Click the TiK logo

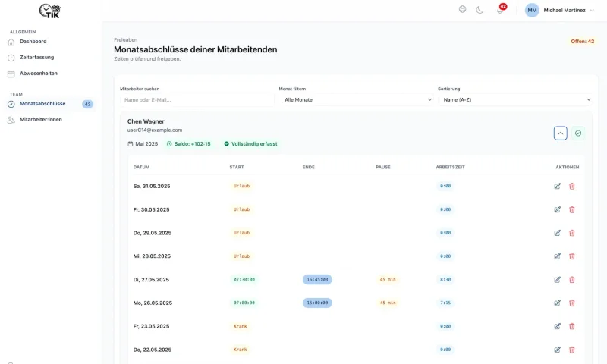coord(50,11)
